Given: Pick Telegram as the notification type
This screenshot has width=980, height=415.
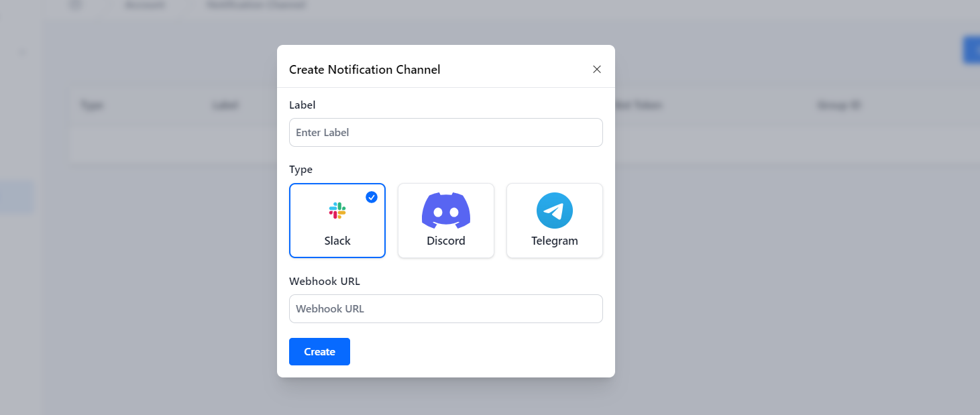Looking at the screenshot, I should tap(555, 221).
